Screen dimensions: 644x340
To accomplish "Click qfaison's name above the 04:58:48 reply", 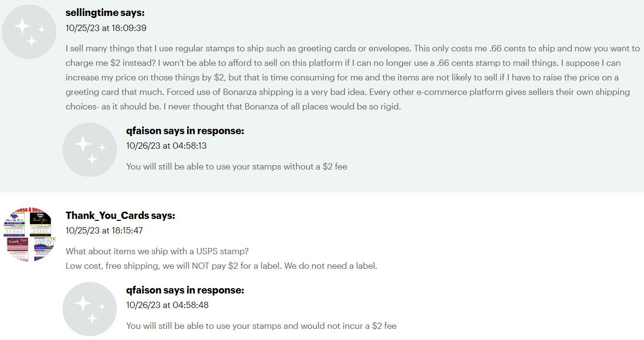I will point(143,290).
